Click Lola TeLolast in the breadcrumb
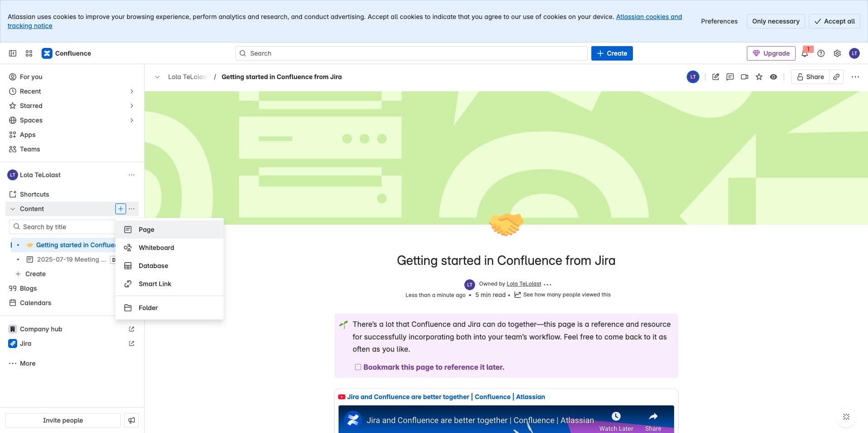Image resolution: width=868 pixels, height=433 pixels. 187,77
